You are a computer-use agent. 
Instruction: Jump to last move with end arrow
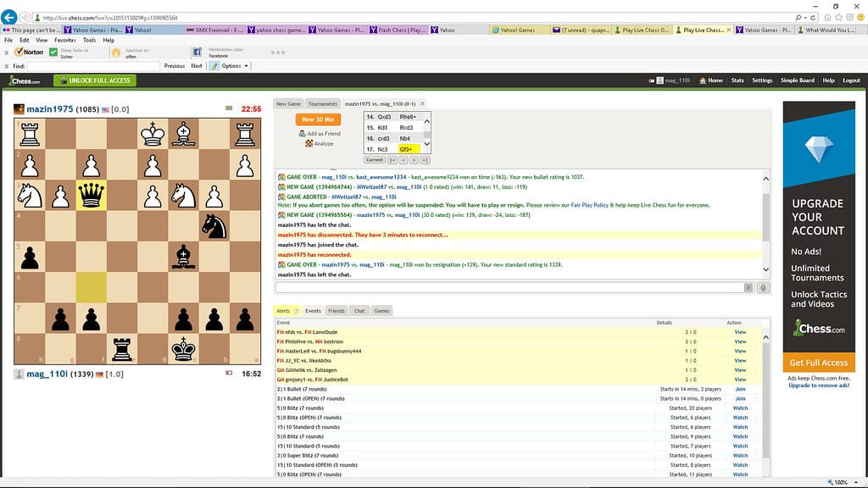point(425,160)
